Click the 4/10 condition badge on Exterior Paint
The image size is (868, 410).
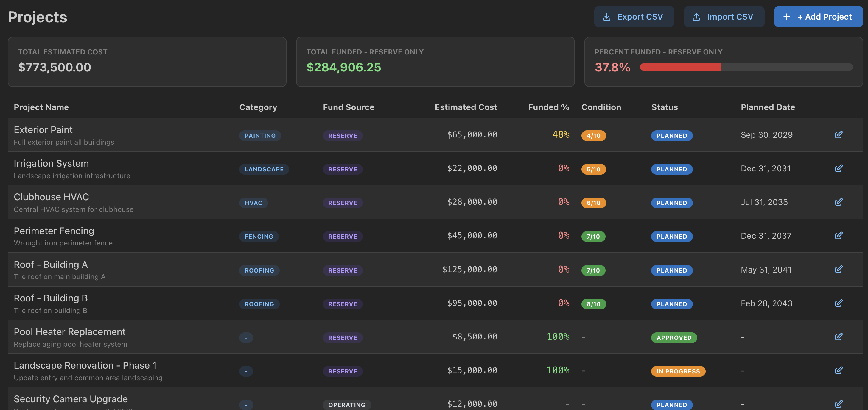(x=594, y=136)
